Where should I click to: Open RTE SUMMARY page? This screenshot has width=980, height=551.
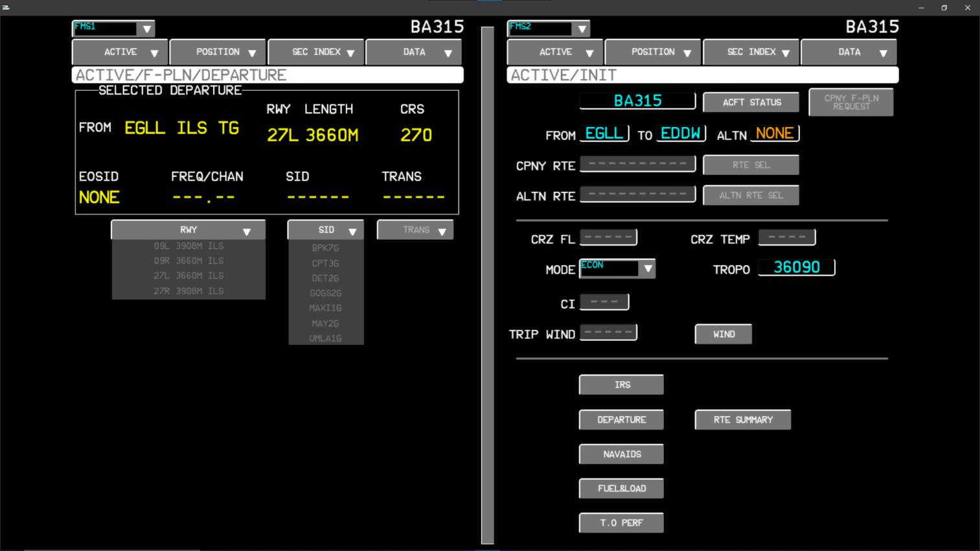(743, 420)
